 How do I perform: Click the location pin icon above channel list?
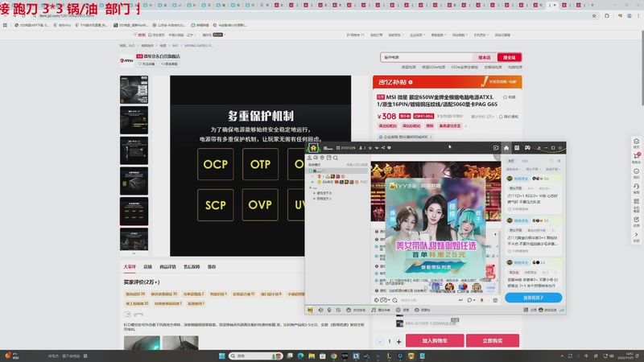click(x=323, y=158)
